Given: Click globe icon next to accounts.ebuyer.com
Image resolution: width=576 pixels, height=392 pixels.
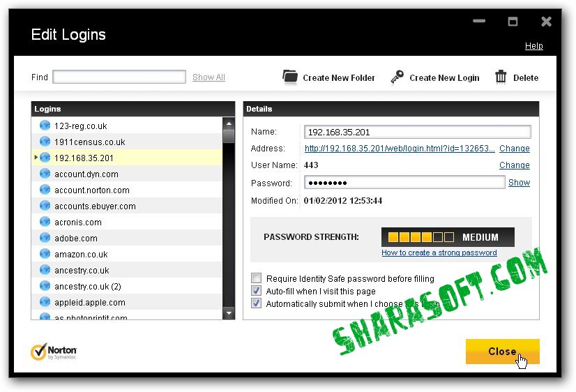Looking at the screenshot, I should (45, 206).
